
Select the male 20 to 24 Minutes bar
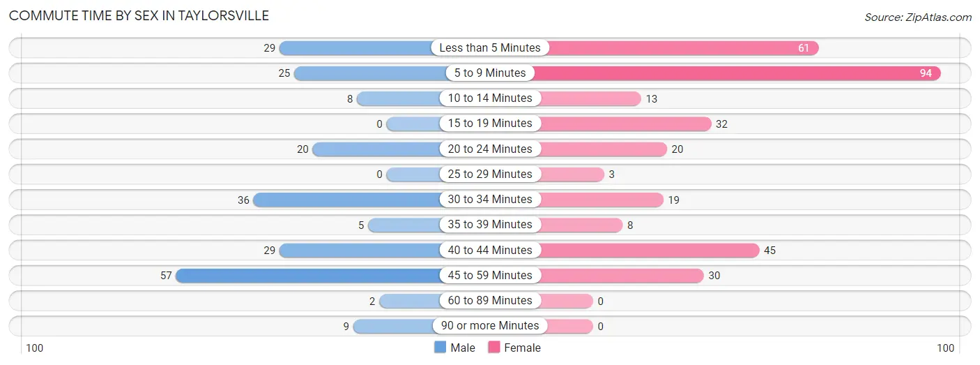[x=376, y=149]
